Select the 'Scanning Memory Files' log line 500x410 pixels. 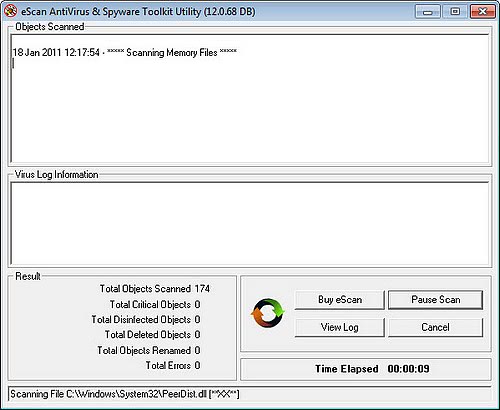click(125, 52)
